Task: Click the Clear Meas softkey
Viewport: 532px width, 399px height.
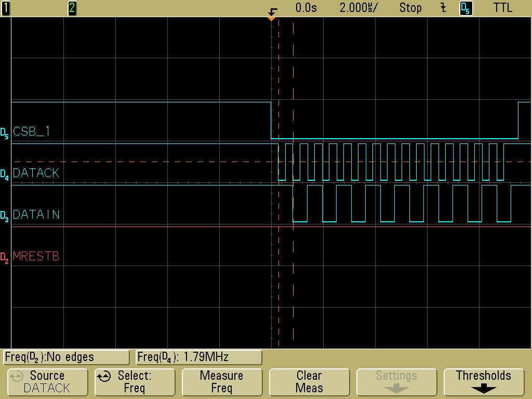Action: tap(309, 382)
